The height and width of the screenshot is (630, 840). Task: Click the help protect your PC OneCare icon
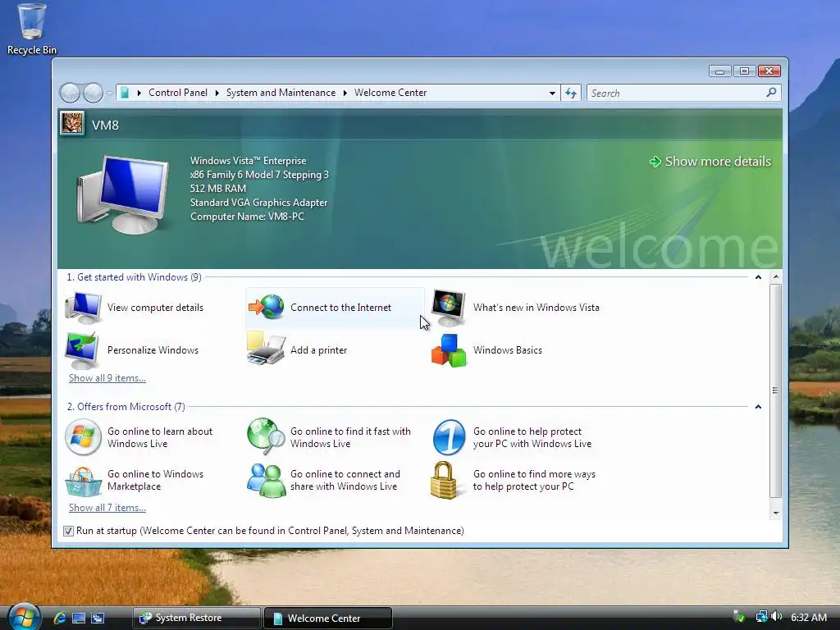(x=449, y=437)
